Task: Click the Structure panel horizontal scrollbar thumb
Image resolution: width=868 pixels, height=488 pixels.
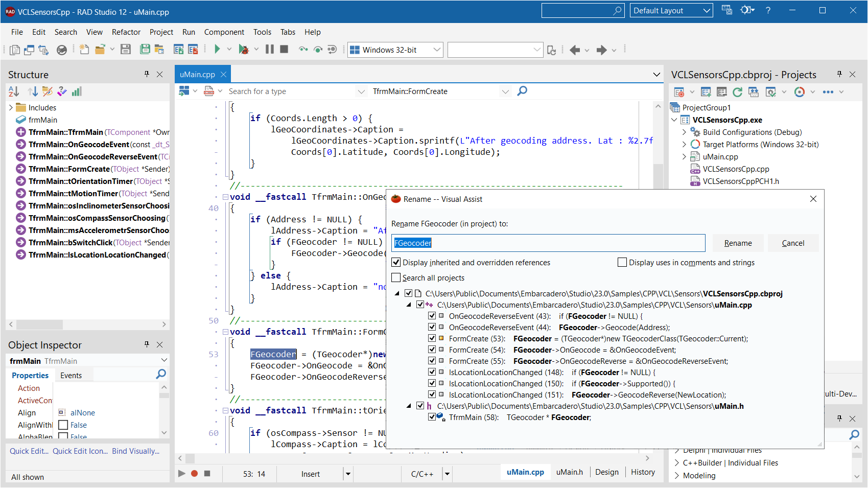Action: pyautogui.click(x=39, y=324)
